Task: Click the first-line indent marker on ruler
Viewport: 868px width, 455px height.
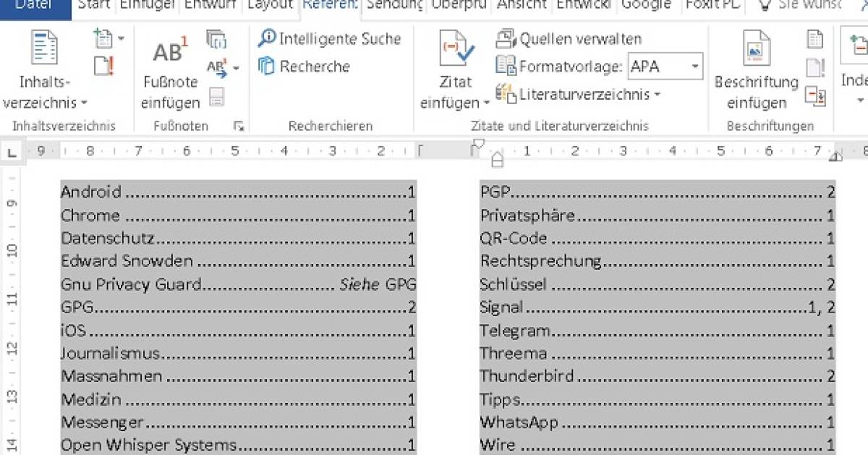Action: [x=477, y=146]
